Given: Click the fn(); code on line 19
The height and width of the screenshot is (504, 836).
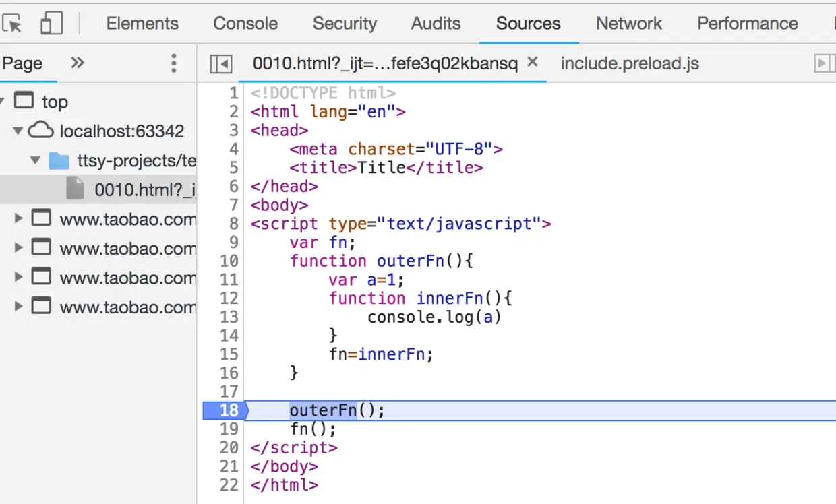Looking at the screenshot, I should pyautogui.click(x=313, y=429).
